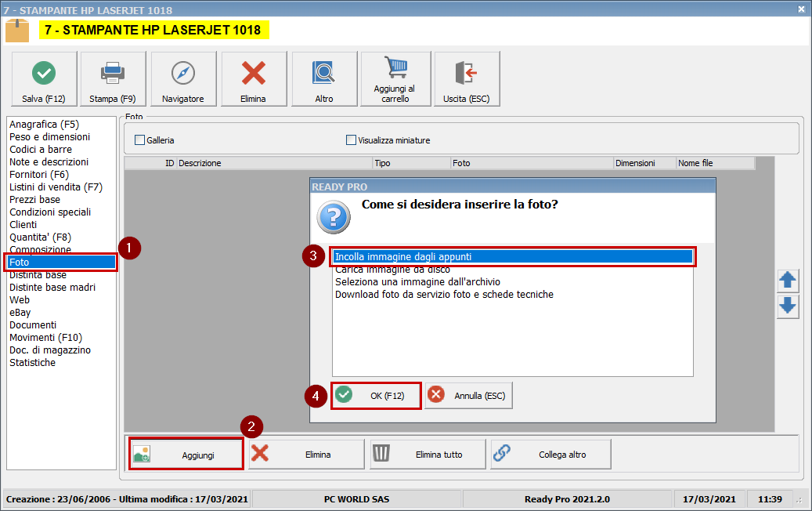Screen dimensions: 812x511
Task: Click the Foto column header
Action: pyautogui.click(x=532, y=163)
